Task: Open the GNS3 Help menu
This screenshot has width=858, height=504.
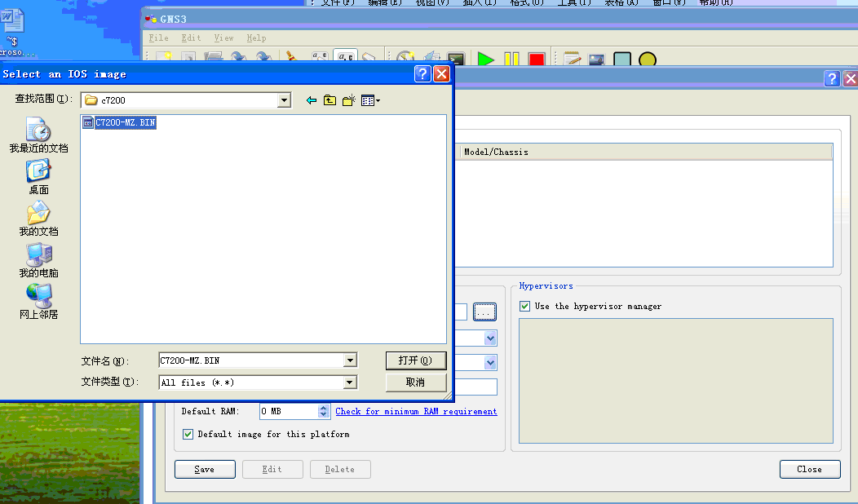Action: pyautogui.click(x=256, y=38)
